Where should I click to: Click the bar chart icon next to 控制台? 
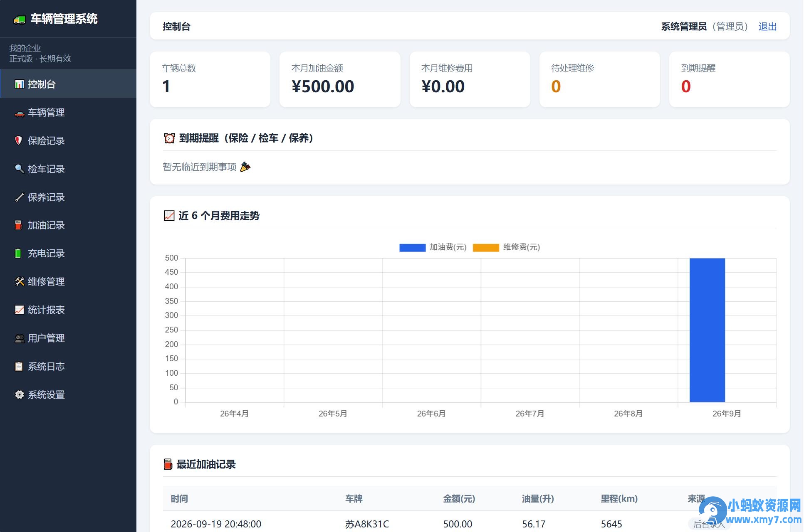(x=19, y=84)
